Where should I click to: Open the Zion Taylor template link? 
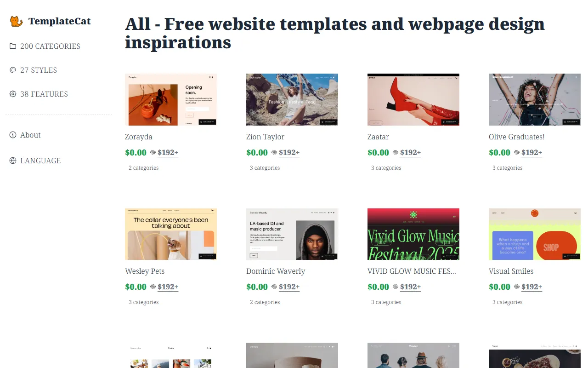[x=266, y=137]
